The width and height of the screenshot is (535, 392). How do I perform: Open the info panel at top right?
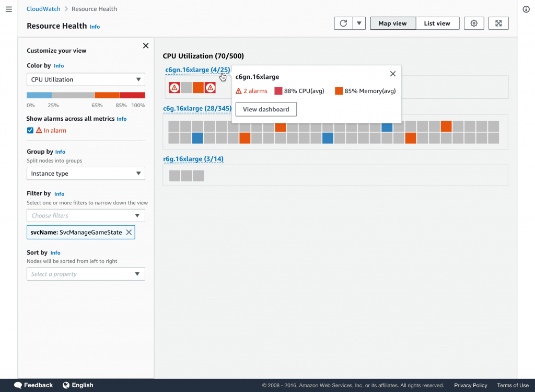[526, 9]
